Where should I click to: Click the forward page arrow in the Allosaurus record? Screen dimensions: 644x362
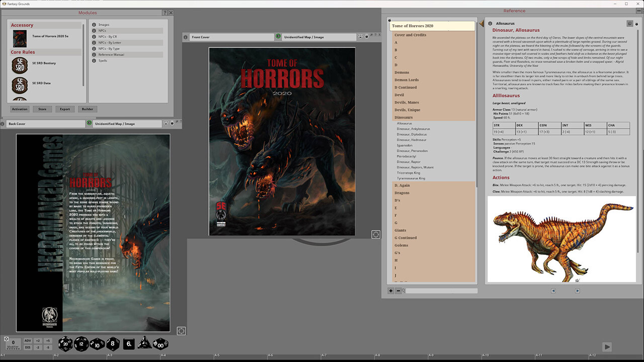[578, 291]
